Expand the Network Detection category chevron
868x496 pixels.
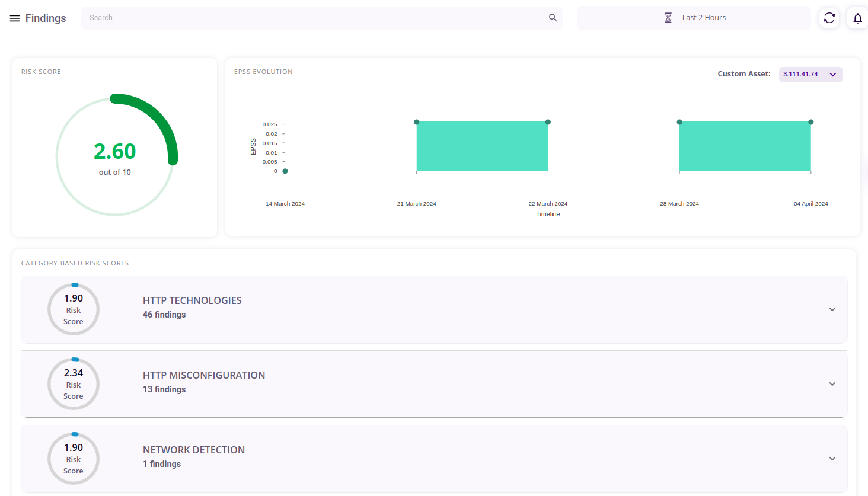click(832, 459)
